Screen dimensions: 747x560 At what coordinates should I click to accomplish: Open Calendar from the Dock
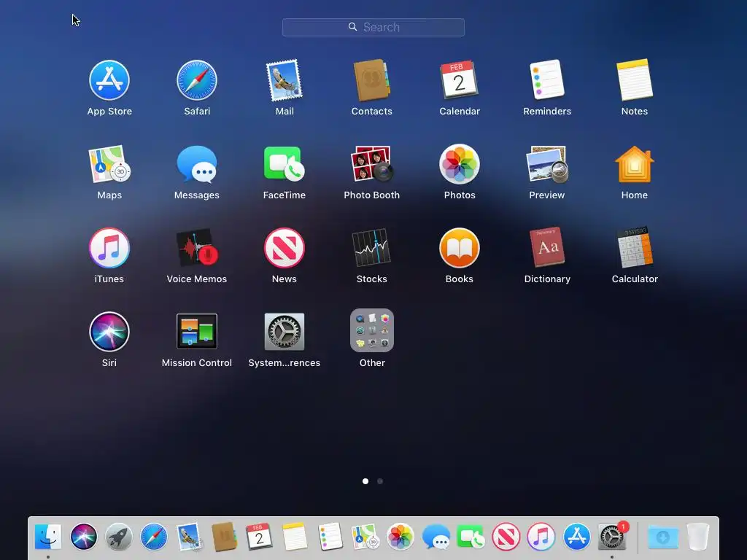pos(259,537)
